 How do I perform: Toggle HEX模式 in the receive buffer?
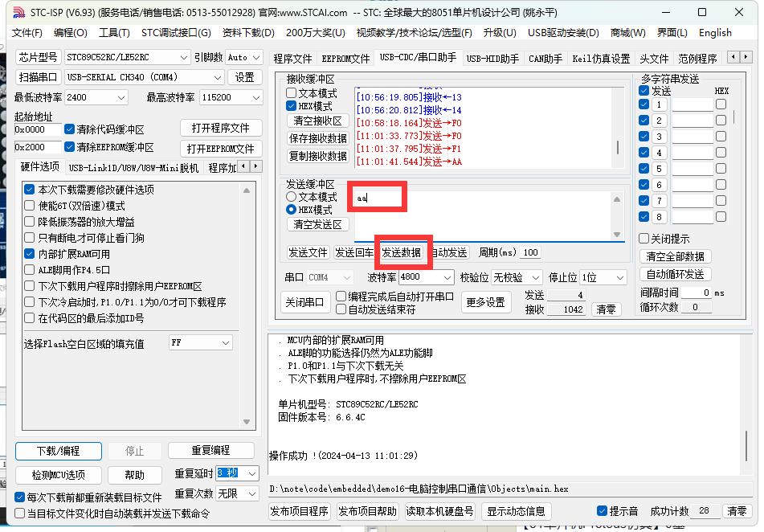click(x=292, y=106)
